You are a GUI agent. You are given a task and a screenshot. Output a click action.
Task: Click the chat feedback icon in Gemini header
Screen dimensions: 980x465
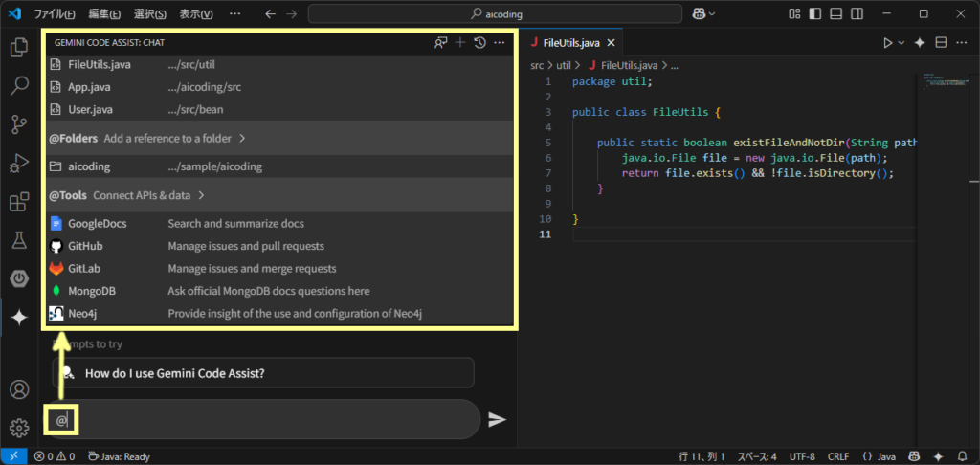pos(440,42)
